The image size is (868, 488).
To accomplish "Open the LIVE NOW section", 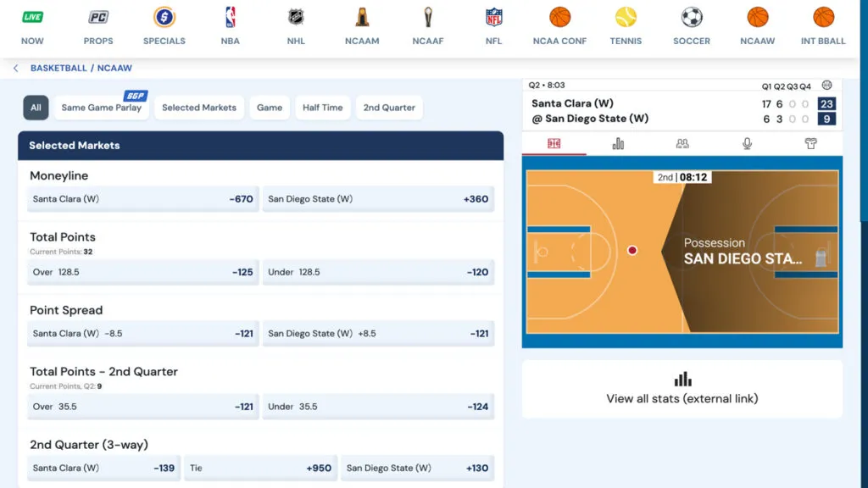I will coord(32,18).
